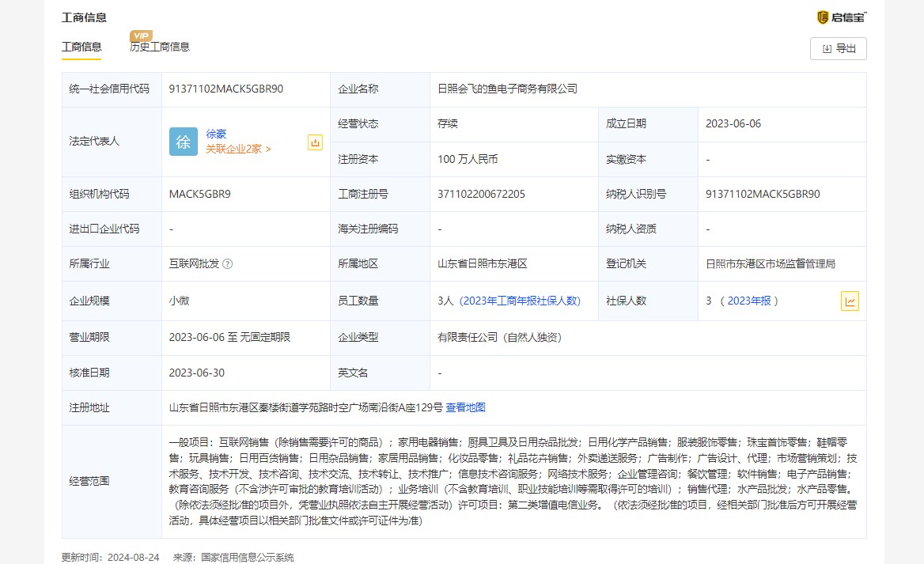Click the 企业规模 label
This screenshot has width=924, height=564.
click(89, 301)
